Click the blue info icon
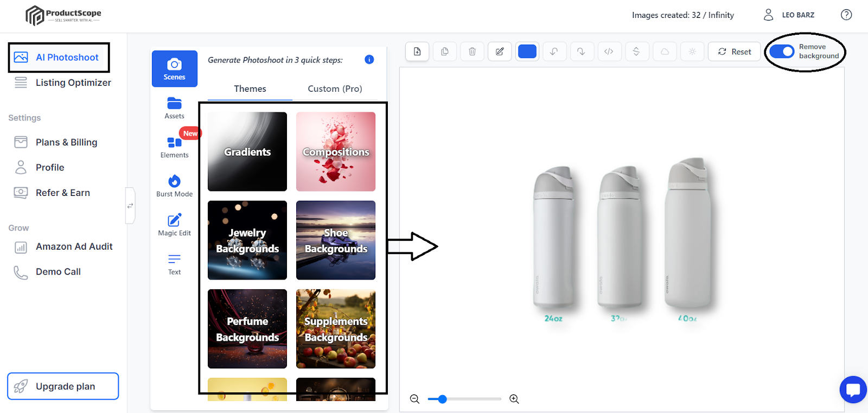 pyautogui.click(x=369, y=60)
